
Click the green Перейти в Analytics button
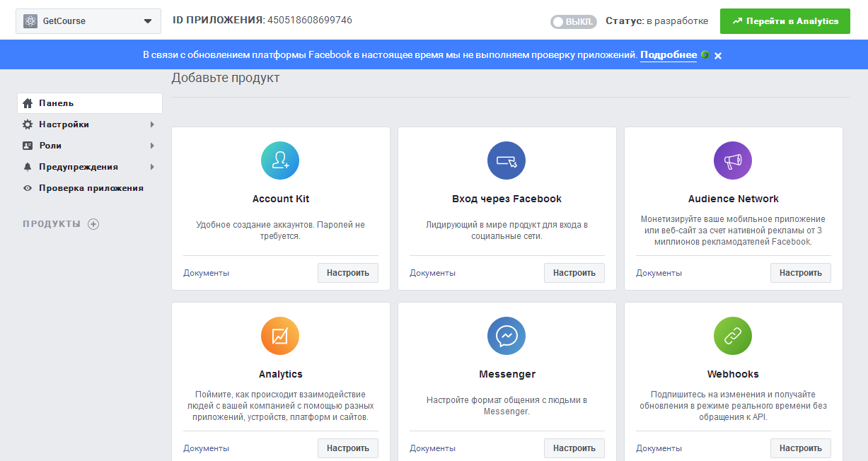pyautogui.click(x=785, y=21)
